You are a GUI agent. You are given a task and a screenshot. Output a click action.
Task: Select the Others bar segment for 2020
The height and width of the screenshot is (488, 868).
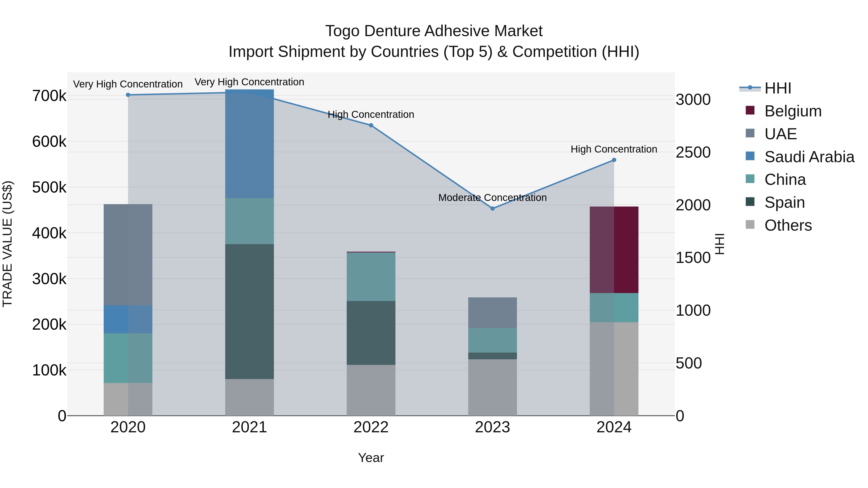click(x=128, y=399)
